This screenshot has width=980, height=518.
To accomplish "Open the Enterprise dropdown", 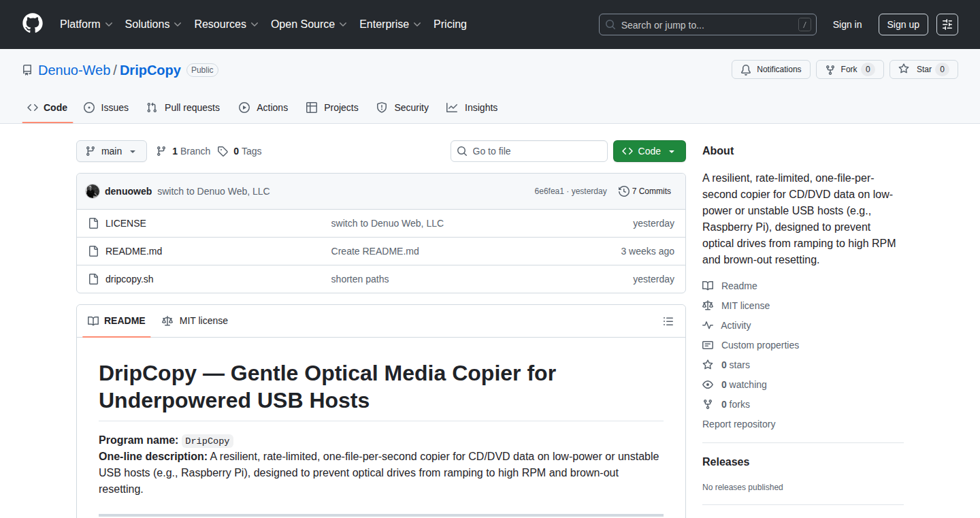I will (391, 24).
